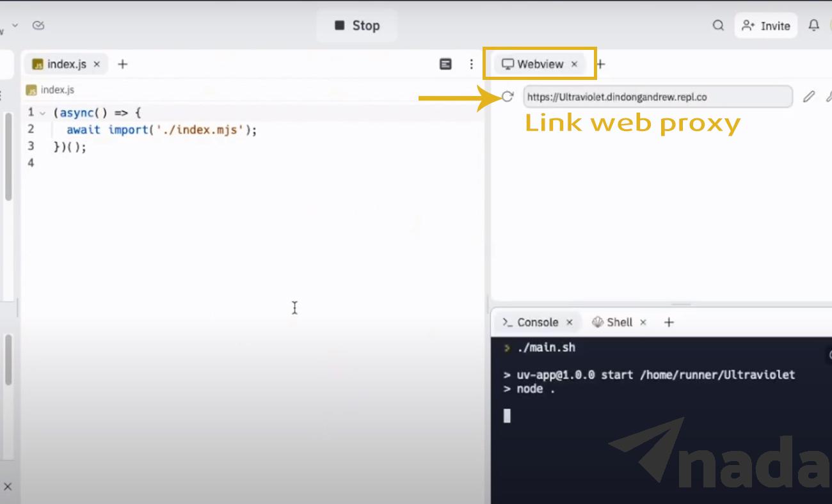Viewport: 832px width, 504px height.
Task: Click the pencil edit icon by the URL
Action: coord(809,97)
